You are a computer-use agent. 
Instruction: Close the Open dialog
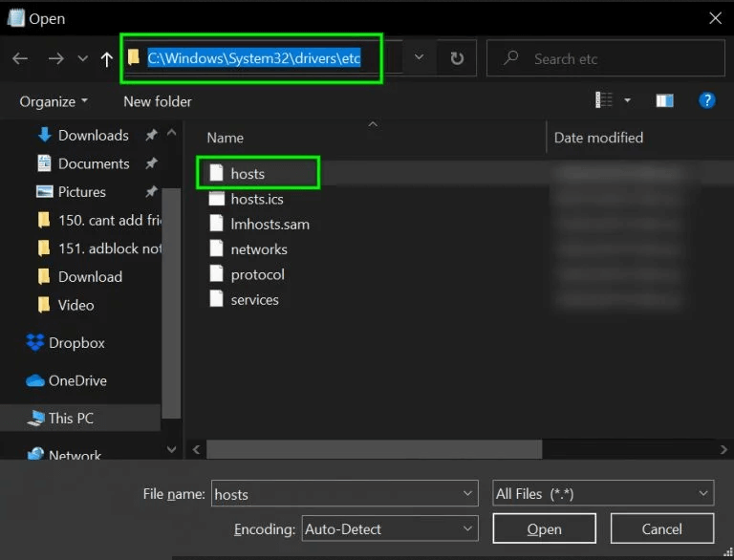[715, 18]
